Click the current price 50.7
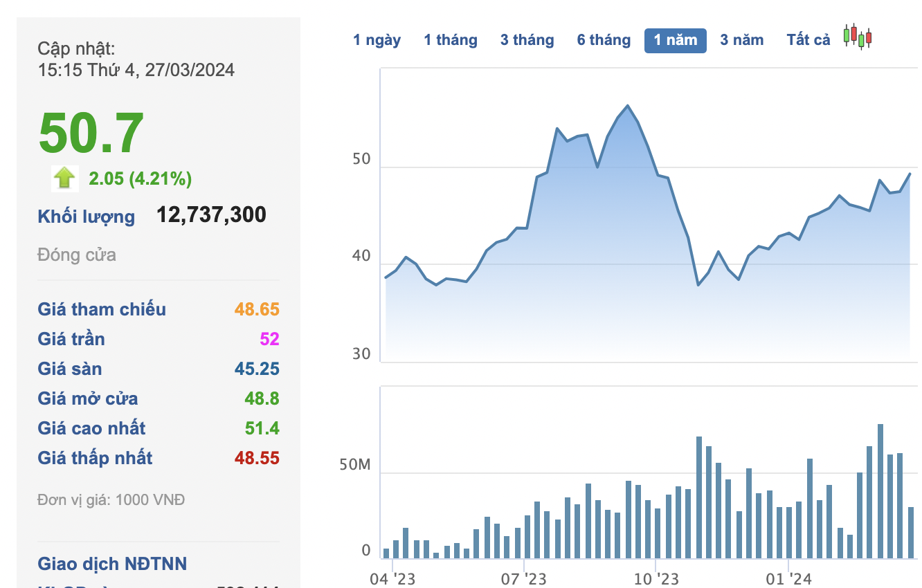Screen dimensions: 922x588 (91, 134)
